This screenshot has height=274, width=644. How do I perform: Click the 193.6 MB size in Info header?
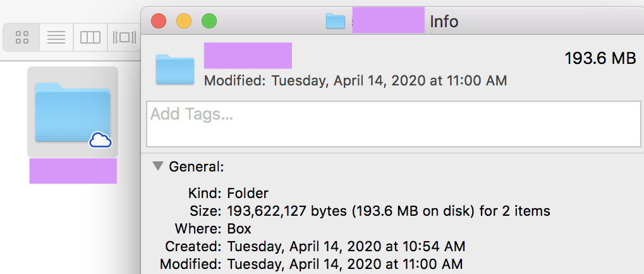pyautogui.click(x=600, y=58)
